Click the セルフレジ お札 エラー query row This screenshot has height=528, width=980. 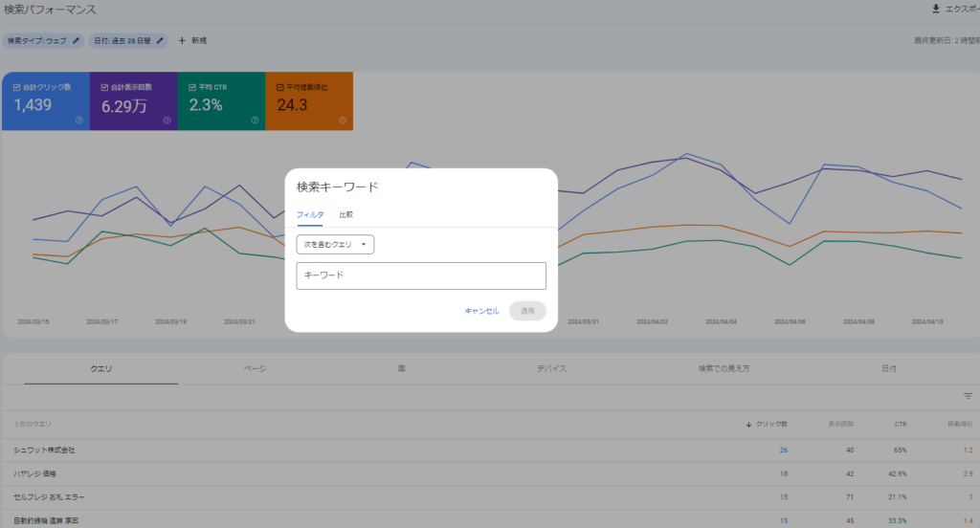[x=490, y=497]
